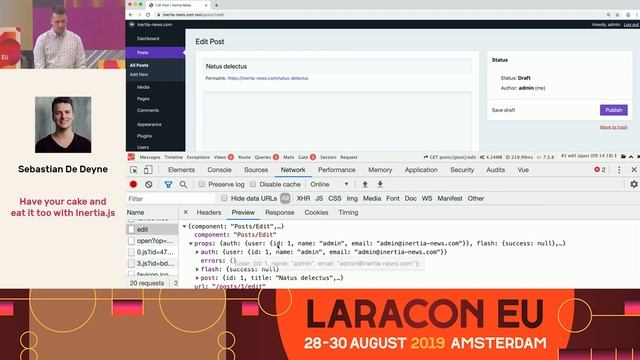Open debugbar Queries panel
The height and width of the screenshot is (360, 640).
coord(267,157)
